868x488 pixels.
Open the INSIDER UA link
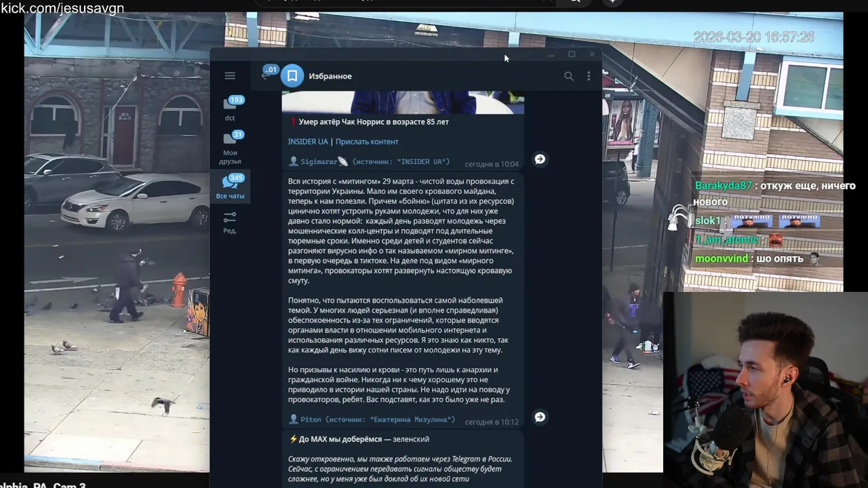pos(308,142)
